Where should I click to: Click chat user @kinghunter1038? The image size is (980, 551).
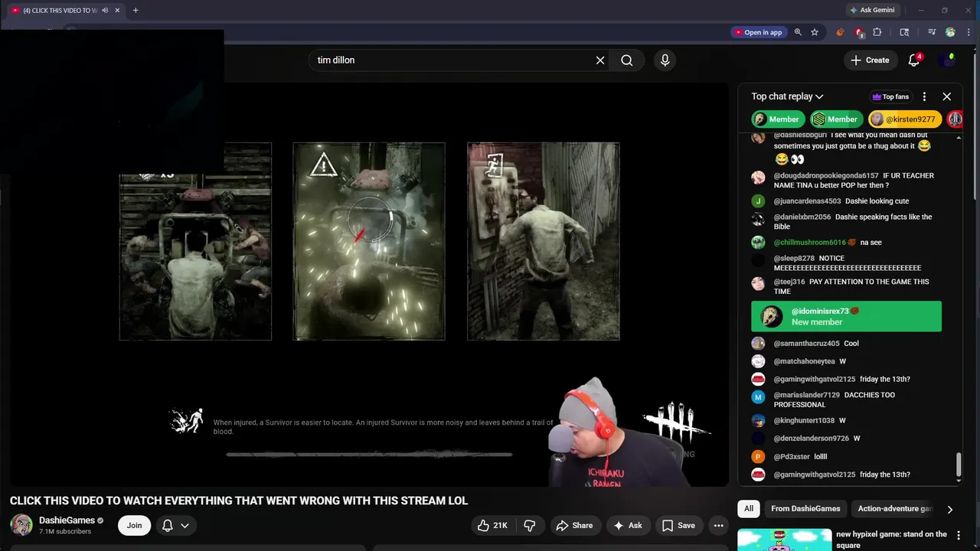pyautogui.click(x=804, y=420)
